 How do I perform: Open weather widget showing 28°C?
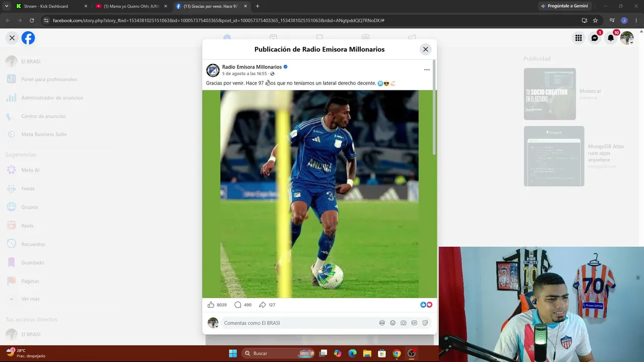(26, 353)
